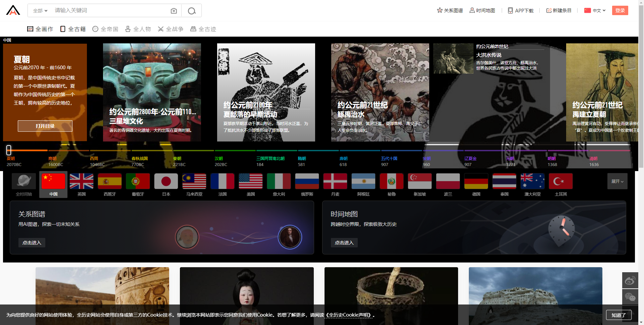The image size is (644, 325).
Task: Open the 全部 search category dropdown
Action: [40, 11]
